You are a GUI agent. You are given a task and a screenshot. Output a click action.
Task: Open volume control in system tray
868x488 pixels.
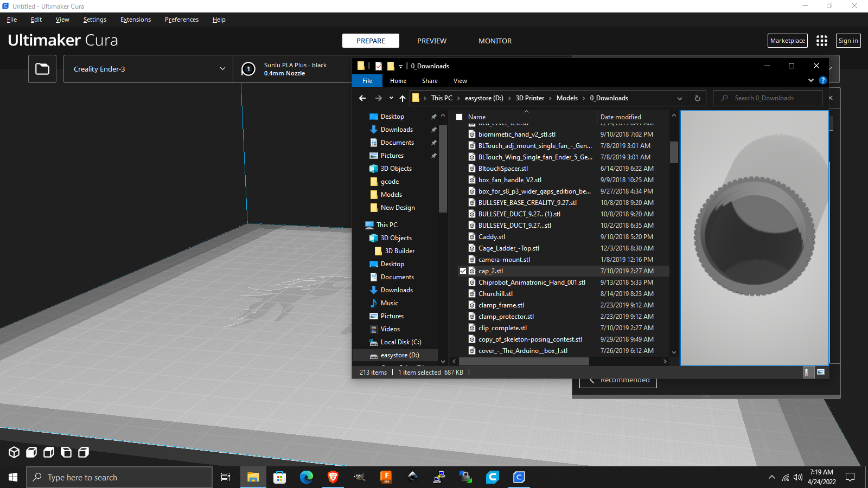pyautogui.click(x=798, y=477)
